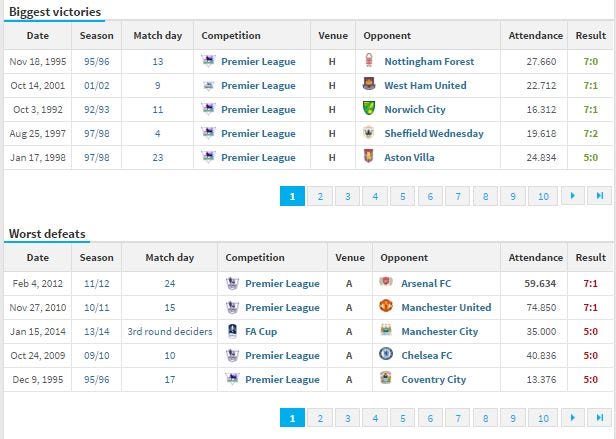Viewport: 616px width, 439px height.
Task: Open the Sheffield Wednesday opponent link
Action: click(x=434, y=134)
